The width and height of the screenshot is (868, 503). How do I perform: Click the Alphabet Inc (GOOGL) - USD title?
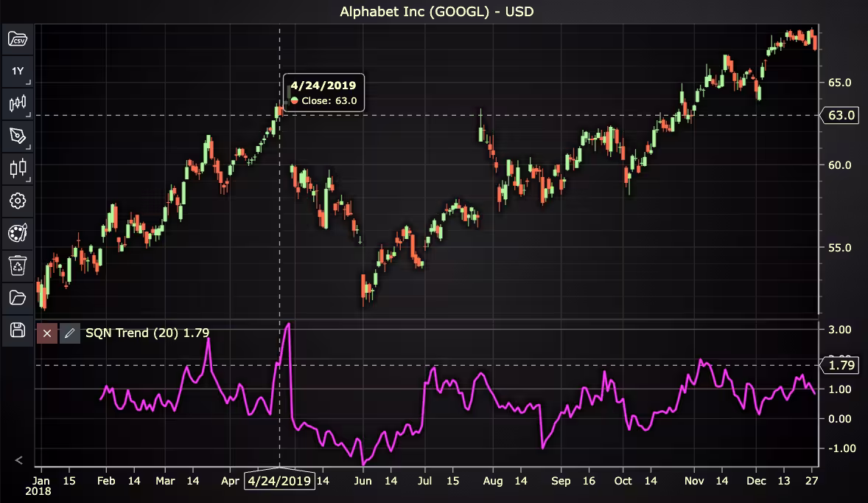[x=437, y=12]
